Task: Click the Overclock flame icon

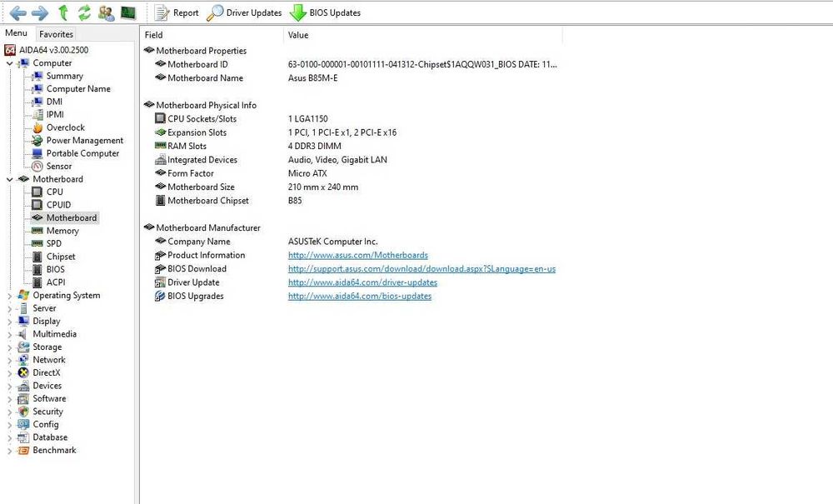Action: [37, 127]
